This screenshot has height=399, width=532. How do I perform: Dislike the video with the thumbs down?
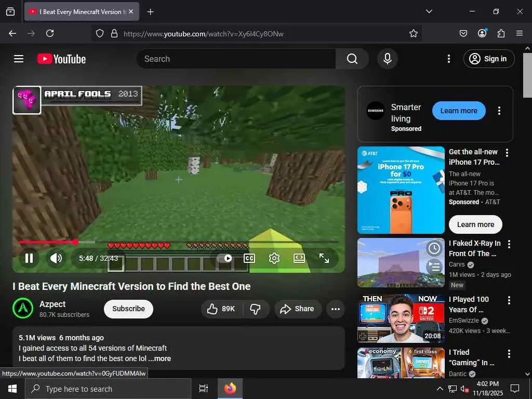point(256,309)
